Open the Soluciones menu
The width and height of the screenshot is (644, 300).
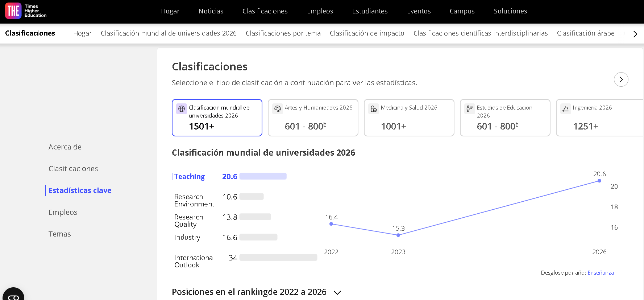pos(510,11)
